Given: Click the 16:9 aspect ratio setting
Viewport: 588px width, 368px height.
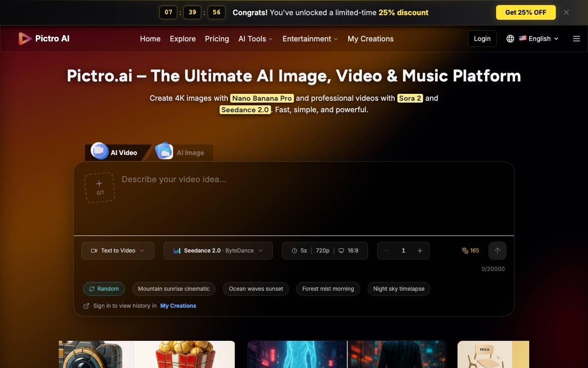Looking at the screenshot, I should 348,251.
